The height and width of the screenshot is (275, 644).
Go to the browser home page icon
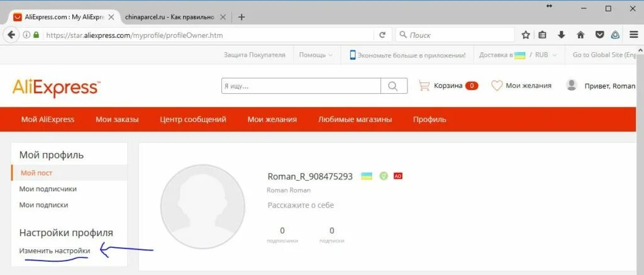(x=580, y=35)
